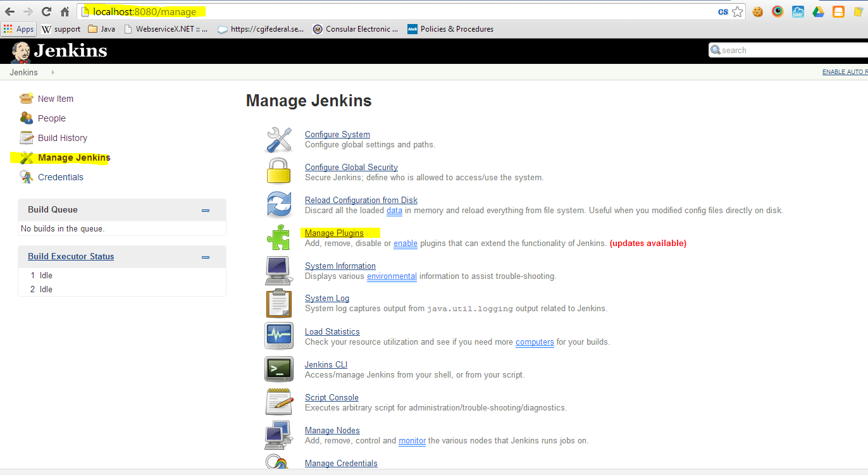Bookmark page with the star icon

click(738, 11)
